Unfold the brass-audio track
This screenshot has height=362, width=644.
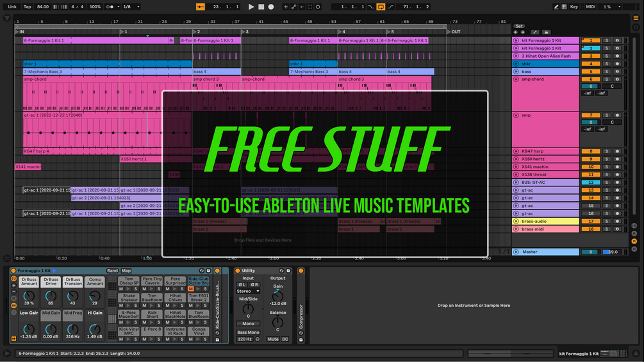516,221
